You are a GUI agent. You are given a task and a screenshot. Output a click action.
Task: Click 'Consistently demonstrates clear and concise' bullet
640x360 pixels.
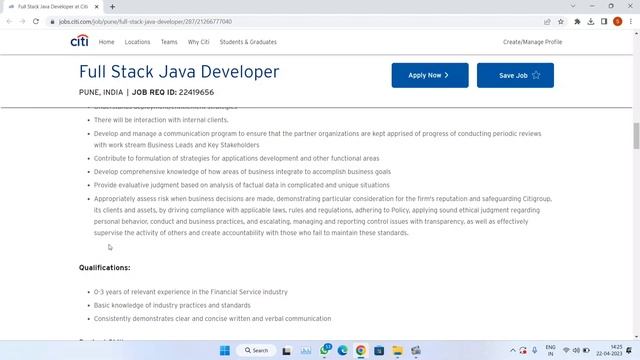click(212, 318)
